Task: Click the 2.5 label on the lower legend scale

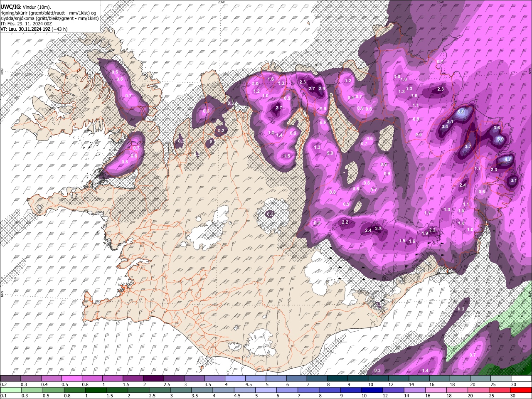Action: click(152, 396)
